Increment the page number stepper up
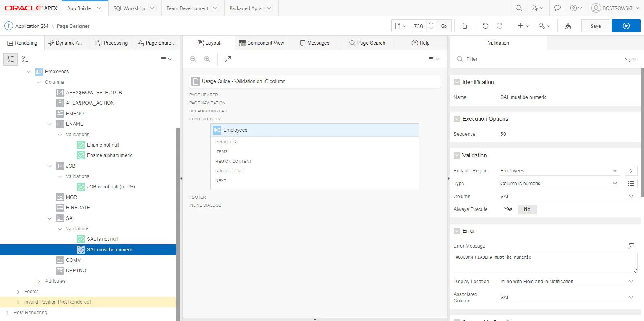The image size is (644, 321). (x=431, y=23)
